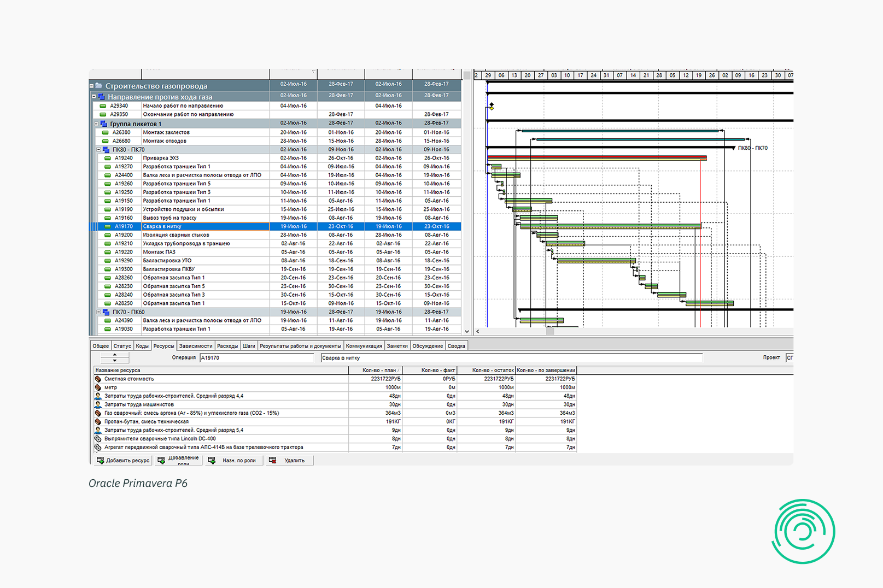Open Результаты работы и документы tab
Screen dimensions: 883x588
(300, 346)
